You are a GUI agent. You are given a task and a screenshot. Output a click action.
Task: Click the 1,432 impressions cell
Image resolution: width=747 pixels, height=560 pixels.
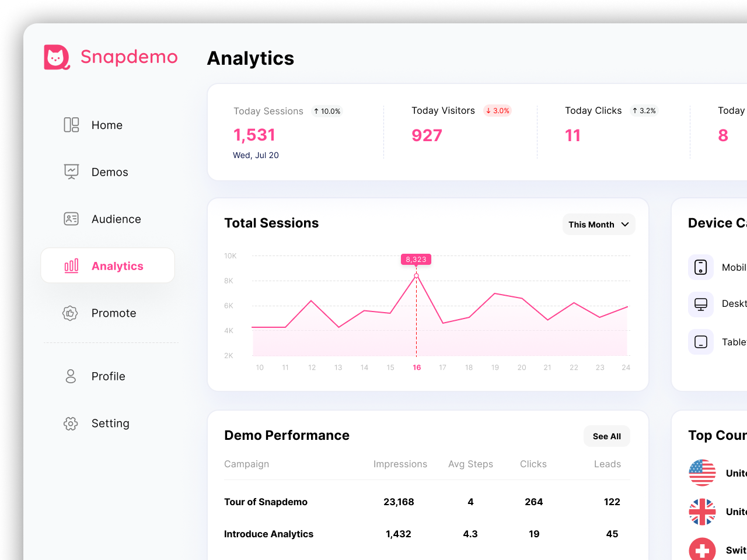tap(399, 534)
